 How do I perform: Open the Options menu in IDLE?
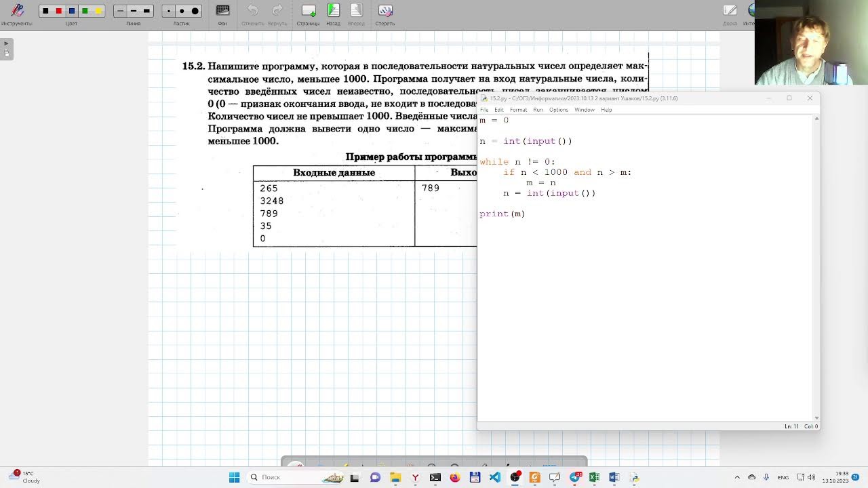[559, 110]
